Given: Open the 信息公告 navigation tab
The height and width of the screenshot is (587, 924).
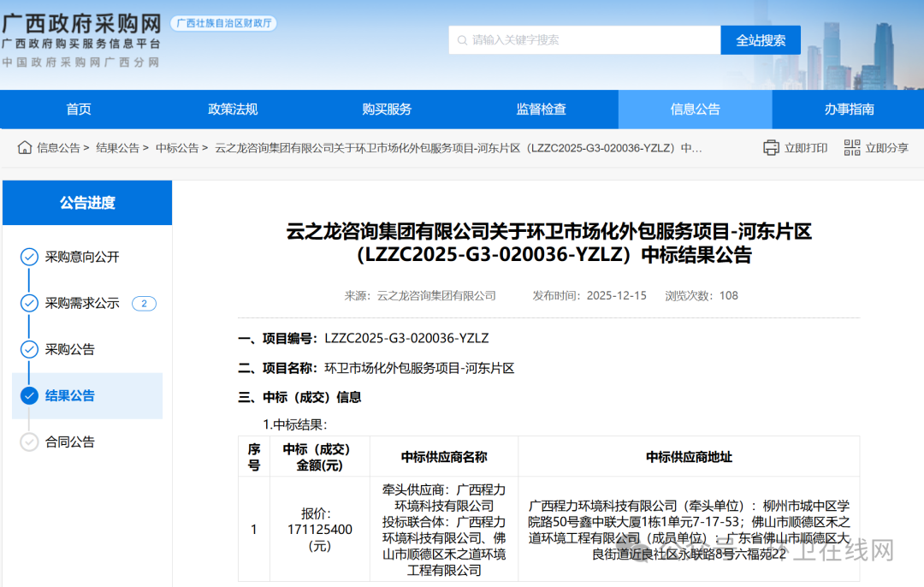Looking at the screenshot, I should click(x=695, y=109).
